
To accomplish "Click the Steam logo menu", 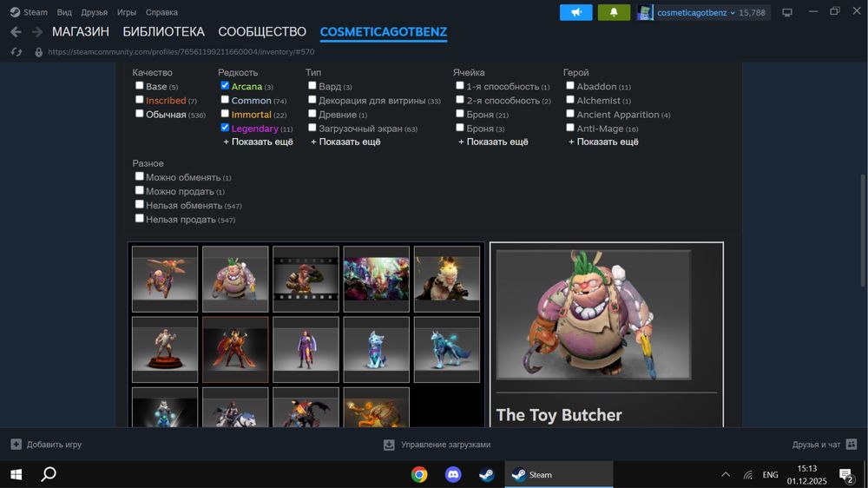I will pos(15,12).
